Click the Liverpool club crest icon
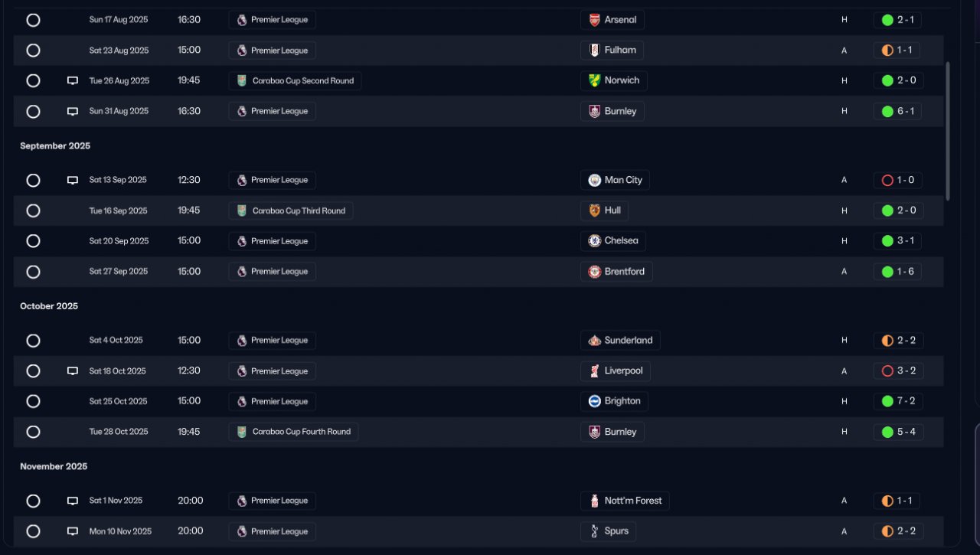Image resolution: width=980 pixels, height=555 pixels. pyautogui.click(x=595, y=371)
